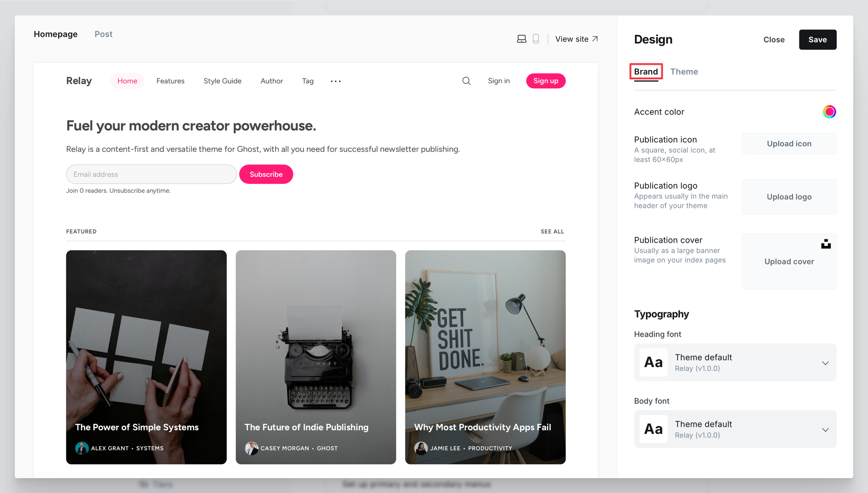This screenshot has height=493, width=868.
Task: Click the pink Subscribe button
Action: pyautogui.click(x=266, y=174)
